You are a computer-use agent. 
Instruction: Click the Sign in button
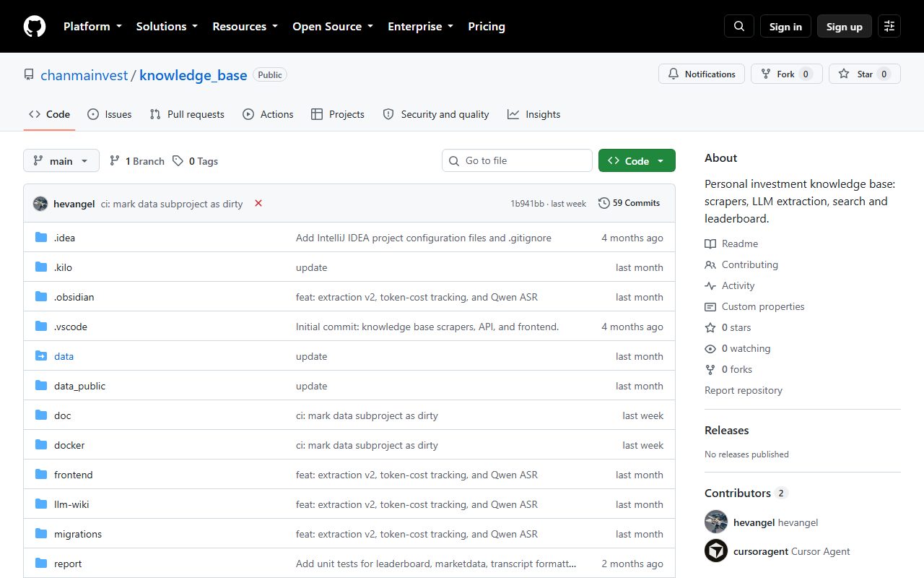pyautogui.click(x=785, y=26)
